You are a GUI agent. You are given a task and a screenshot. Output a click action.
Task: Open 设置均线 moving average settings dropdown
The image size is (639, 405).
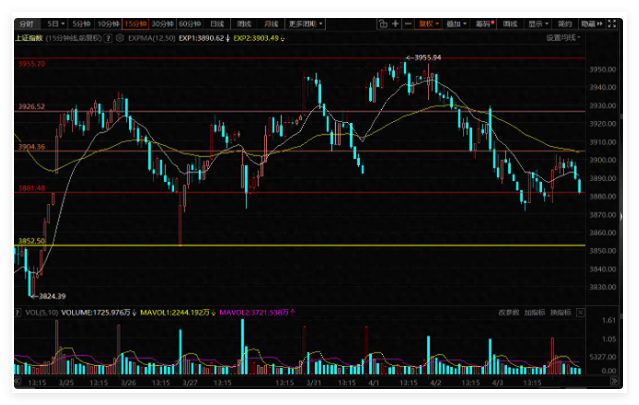pos(564,37)
